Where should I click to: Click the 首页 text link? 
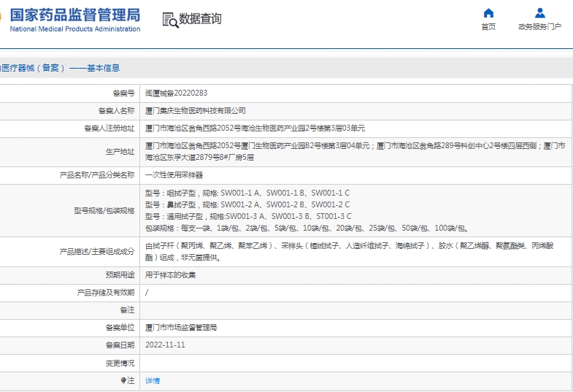point(488,27)
